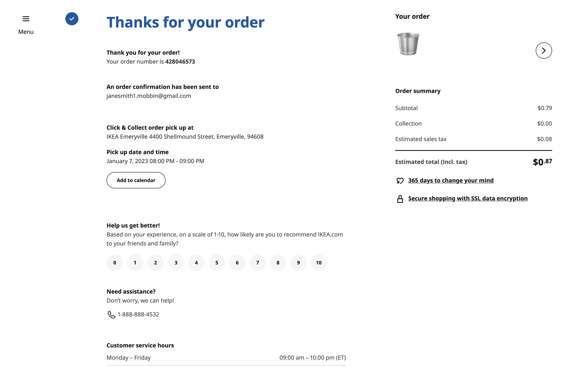This screenshot has width=588, height=367.
Task: Open Secure shopping with SSL data encryption link
Action: (468, 198)
